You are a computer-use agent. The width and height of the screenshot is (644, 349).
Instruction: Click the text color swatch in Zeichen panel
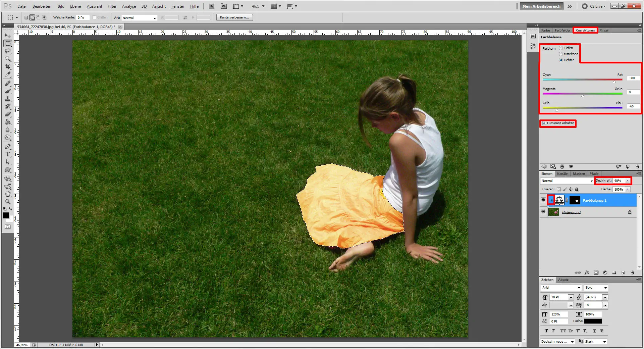tap(594, 321)
